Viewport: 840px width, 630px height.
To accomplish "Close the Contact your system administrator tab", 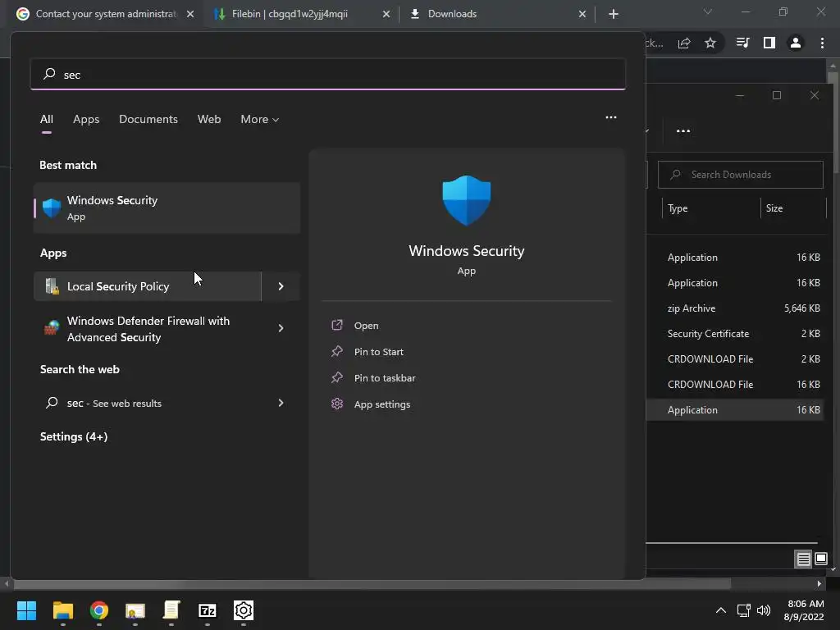I will pos(190,15).
